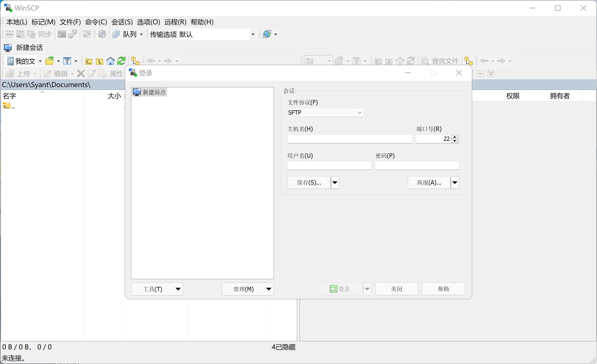The width and height of the screenshot is (597, 364).
Task: Click the Upload (上传) toolbar button
Action: [x=21, y=74]
